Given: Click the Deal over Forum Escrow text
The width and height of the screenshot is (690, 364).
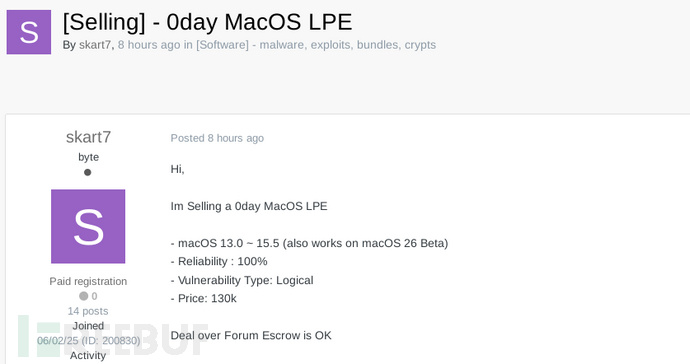Looking at the screenshot, I should coord(251,335).
